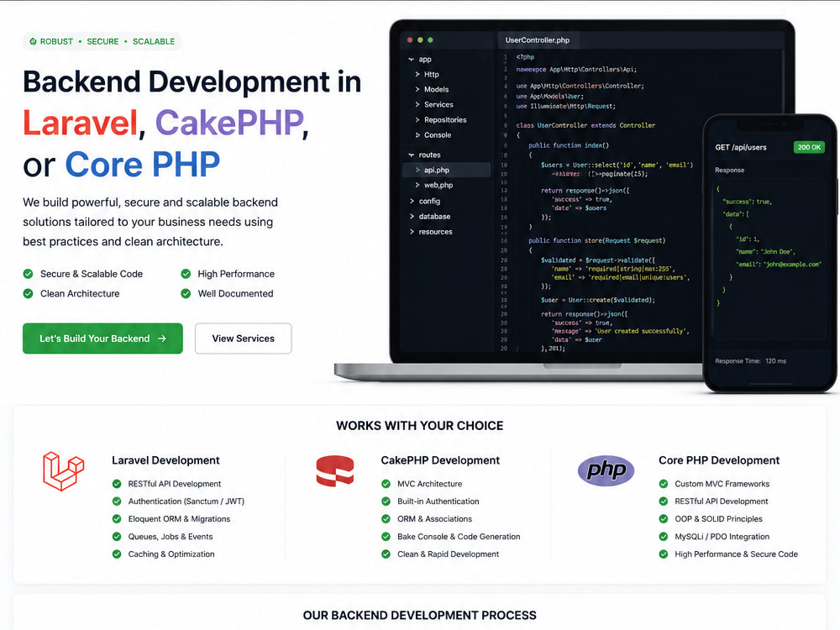
Task: Click the Laravel Development heading
Action: coord(165,460)
